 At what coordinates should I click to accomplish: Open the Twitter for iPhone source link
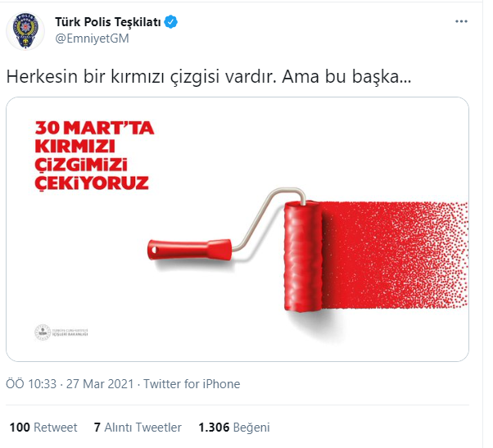(192, 384)
